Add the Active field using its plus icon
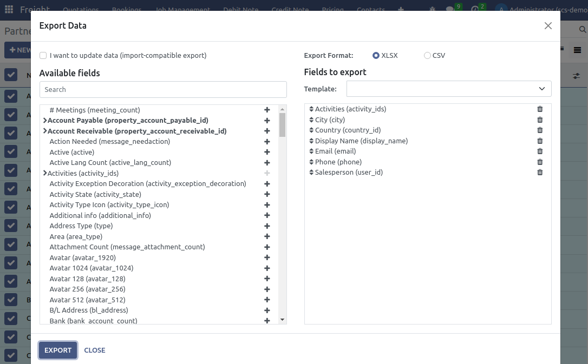The image size is (588, 364). click(x=267, y=152)
